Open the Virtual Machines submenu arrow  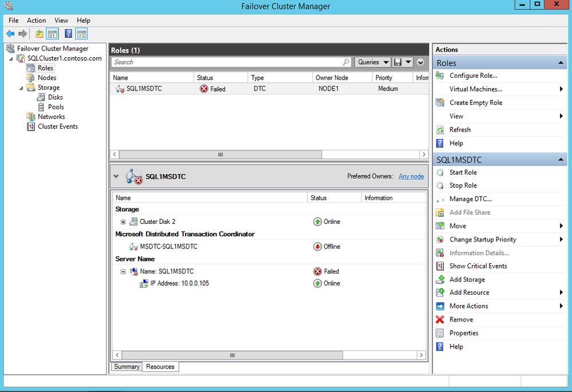pos(561,89)
